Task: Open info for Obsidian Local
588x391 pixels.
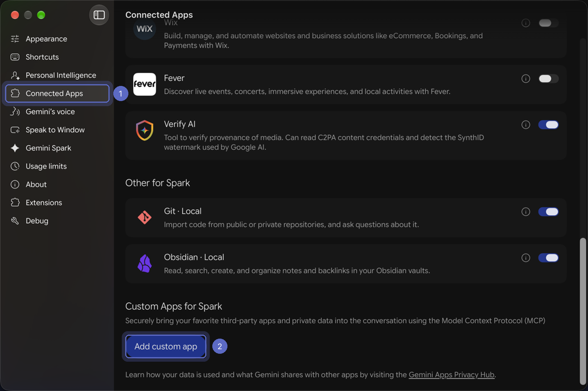Action: point(526,258)
